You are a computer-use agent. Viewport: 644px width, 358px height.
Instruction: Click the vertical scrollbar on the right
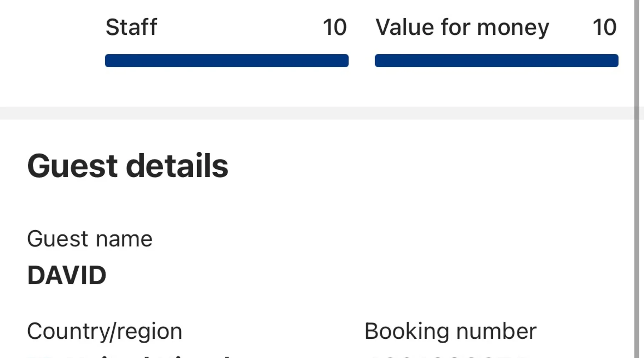636,179
